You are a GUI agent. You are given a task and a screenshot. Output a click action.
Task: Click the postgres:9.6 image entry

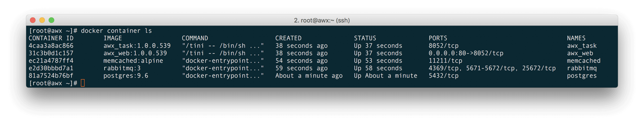click(x=126, y=76)
